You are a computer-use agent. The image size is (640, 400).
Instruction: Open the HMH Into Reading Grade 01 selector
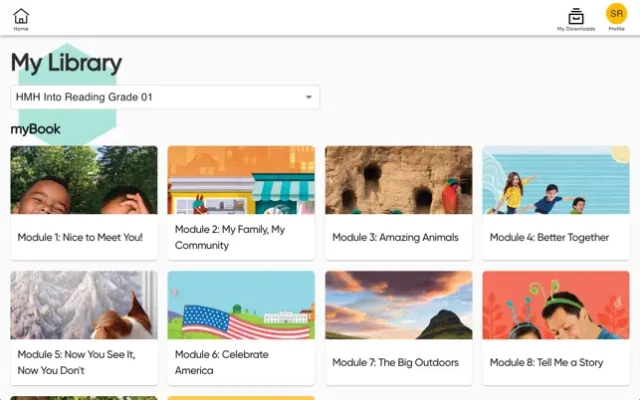165,97
